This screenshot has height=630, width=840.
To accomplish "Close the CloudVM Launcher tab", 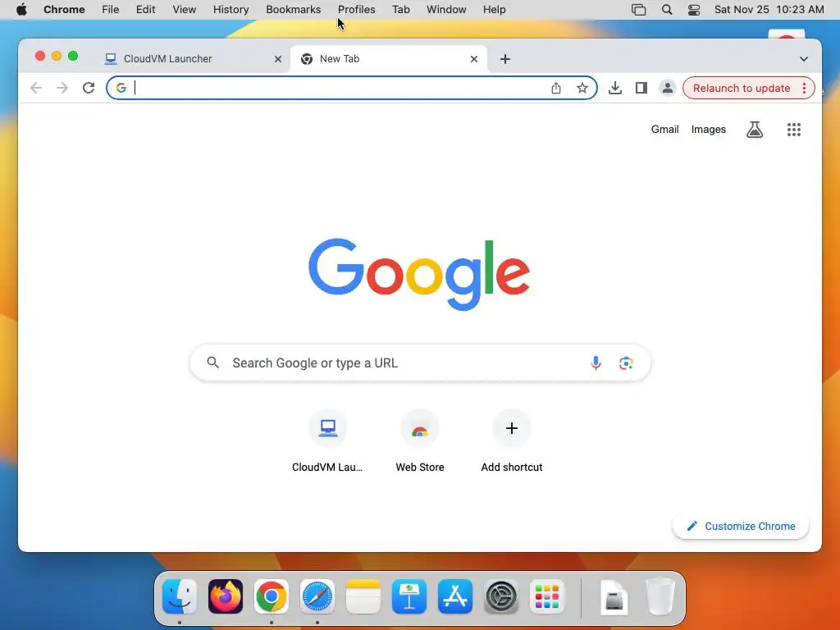I will (x=277, y=59).
